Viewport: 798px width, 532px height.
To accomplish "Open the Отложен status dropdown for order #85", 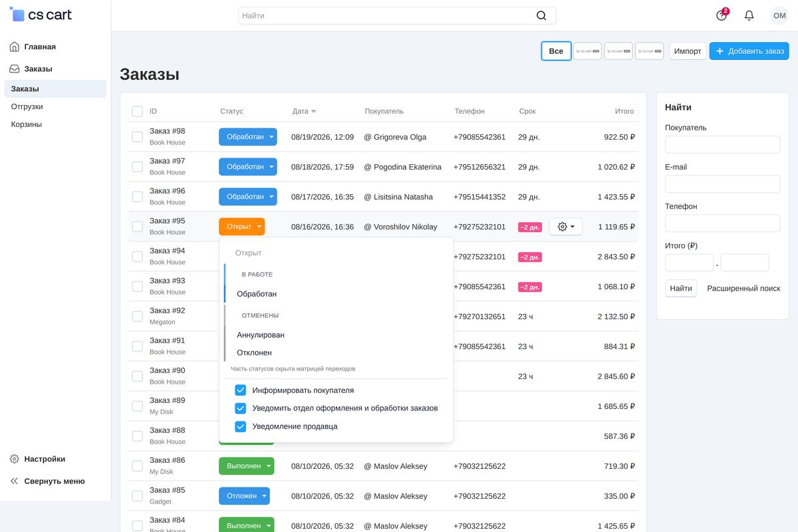I will coord(244,496).
